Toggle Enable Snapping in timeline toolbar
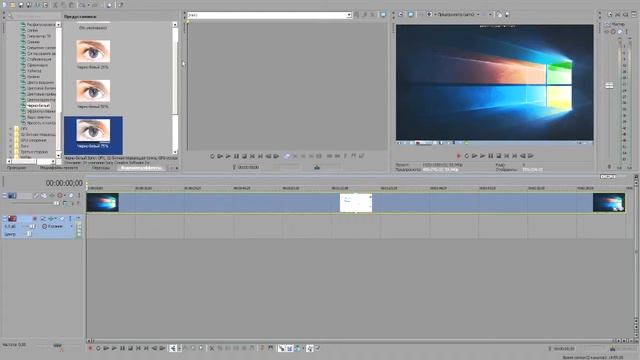The width and height of the screenshot is (640, 360). tap(281, 348)
